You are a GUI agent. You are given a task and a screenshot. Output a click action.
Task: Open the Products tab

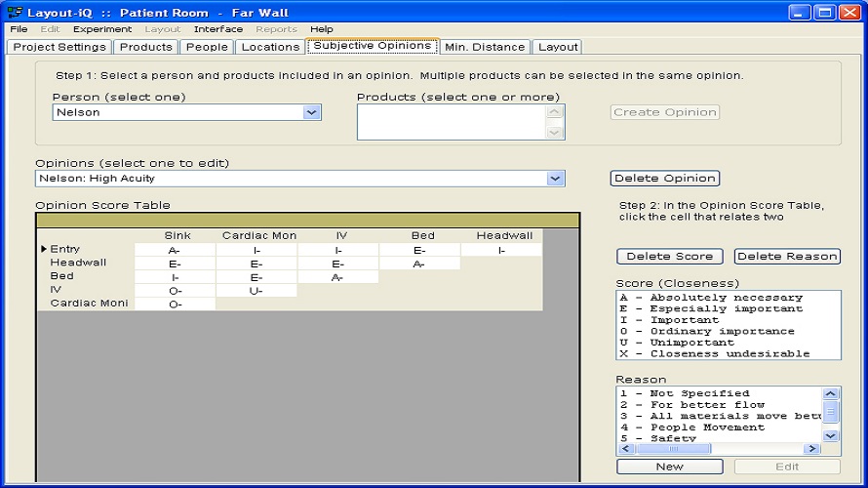145,46
